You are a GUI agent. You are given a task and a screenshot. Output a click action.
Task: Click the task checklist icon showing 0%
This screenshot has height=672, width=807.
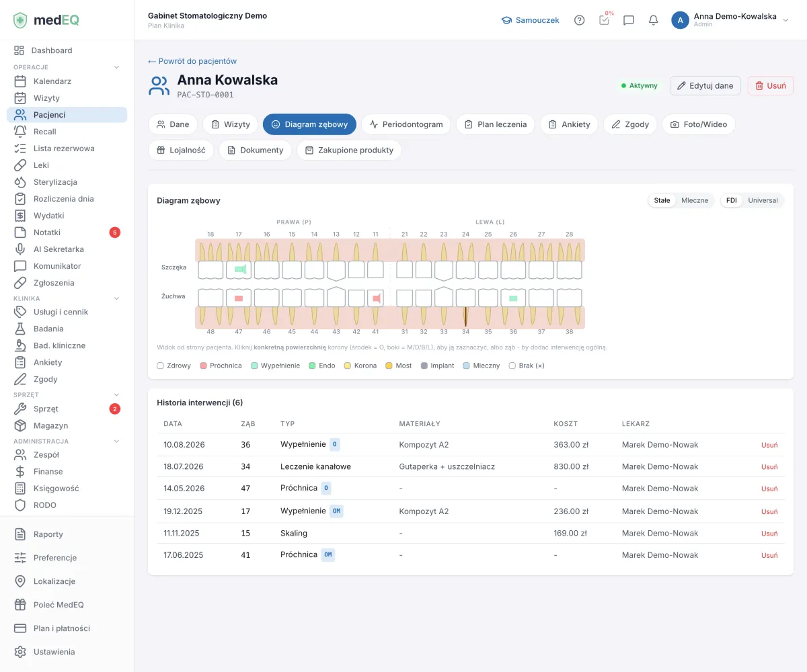(x=605, y=19)
